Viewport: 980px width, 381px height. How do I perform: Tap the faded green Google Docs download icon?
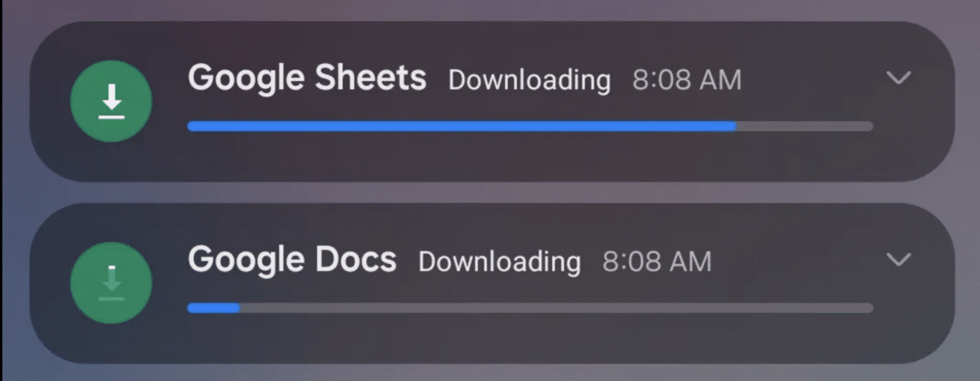112,283
